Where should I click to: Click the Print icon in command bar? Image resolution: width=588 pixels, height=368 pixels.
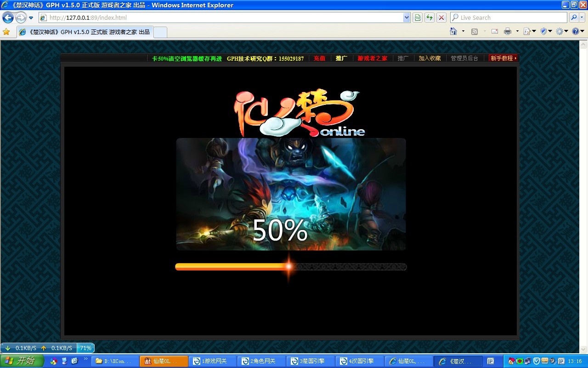pyautogui.click(x=508, y=31)
